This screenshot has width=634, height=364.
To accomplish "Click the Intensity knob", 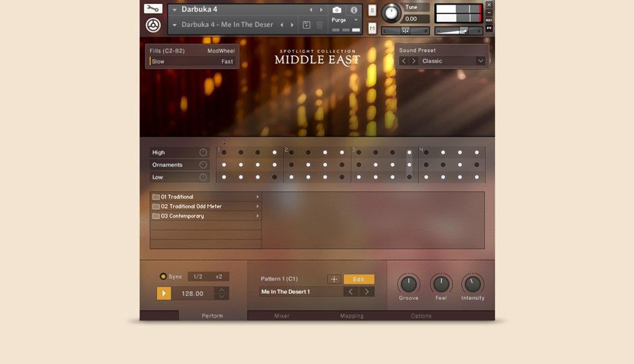I will click(473, 284).
